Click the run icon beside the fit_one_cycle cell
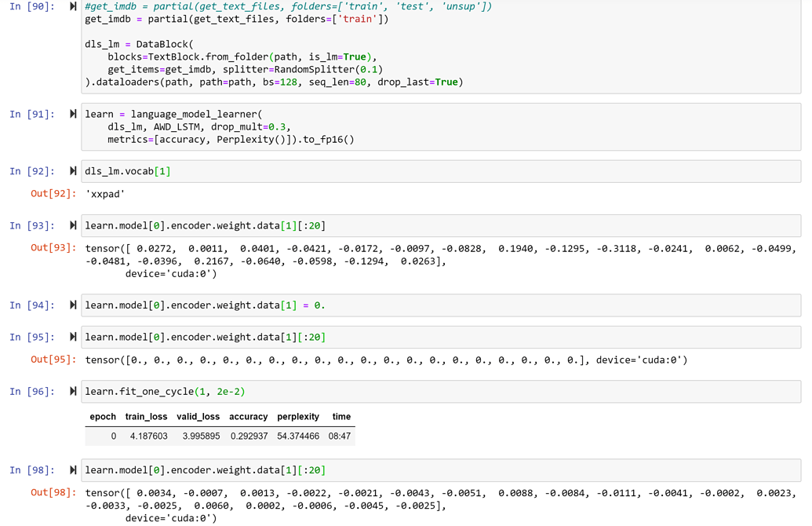The image size is (812, 526). coord(71,391)
